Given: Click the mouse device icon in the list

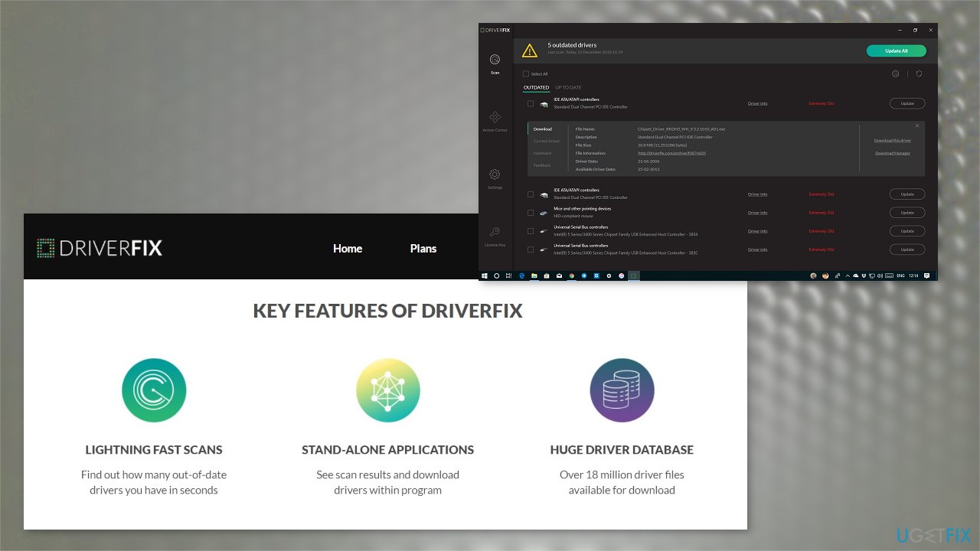Looking at the screenshot, I should [543, 213].
